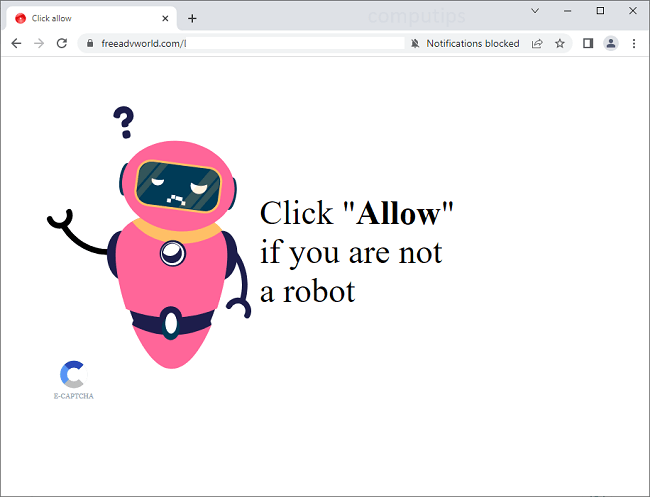Click the back navigation arrow
This screenshot has height=497, width=650.
[x=16, y=44]
